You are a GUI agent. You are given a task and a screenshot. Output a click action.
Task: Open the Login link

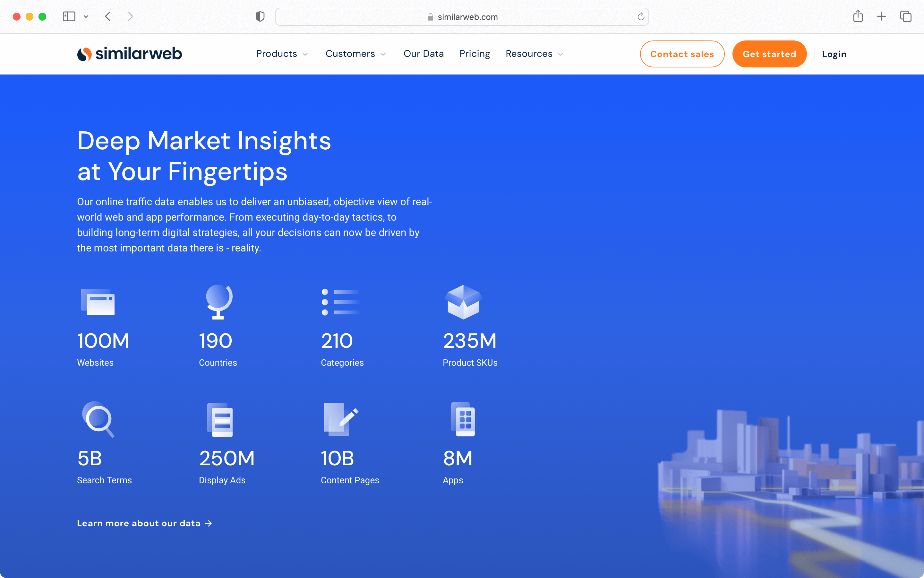[x=834, y=54]
